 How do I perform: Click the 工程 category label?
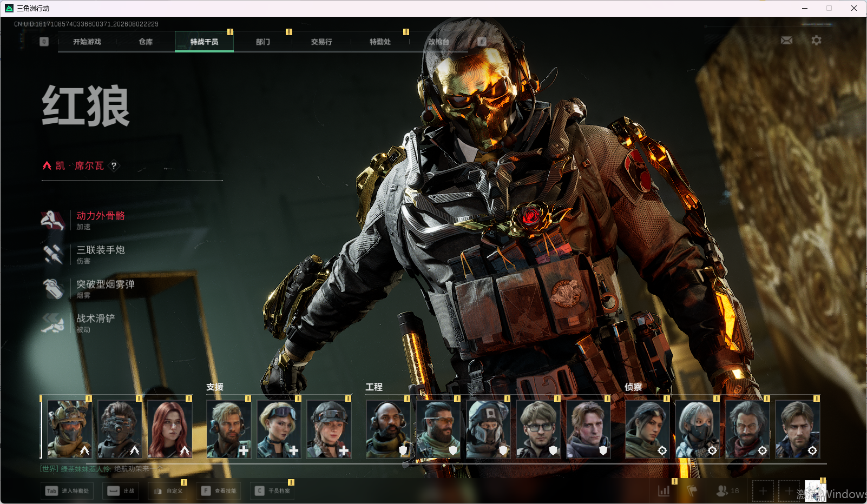click(374, 387)
